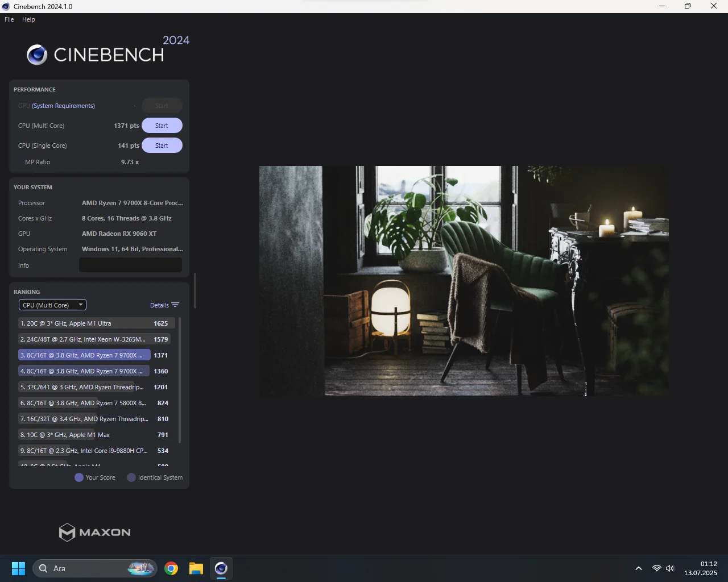Select the Ryzen 7 9700X row scoring 1360
Screen dimensions: 728x582
94,371
